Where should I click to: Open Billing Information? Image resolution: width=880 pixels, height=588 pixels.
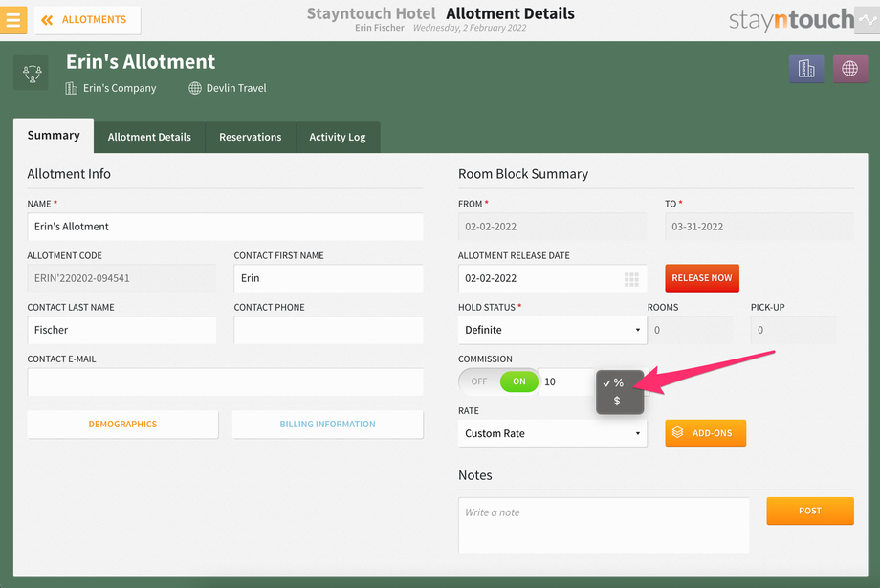coord(328,425)
